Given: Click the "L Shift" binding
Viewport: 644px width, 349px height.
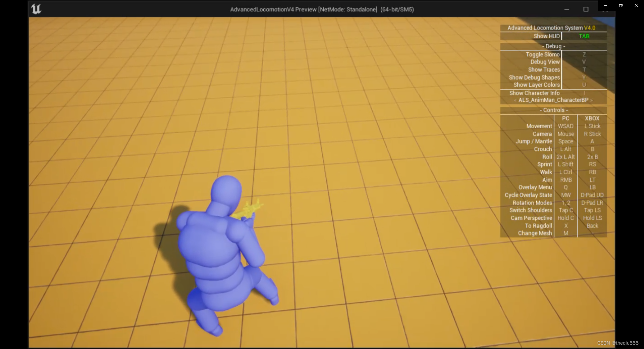Looking at the screenshot, I should (566, 164).
